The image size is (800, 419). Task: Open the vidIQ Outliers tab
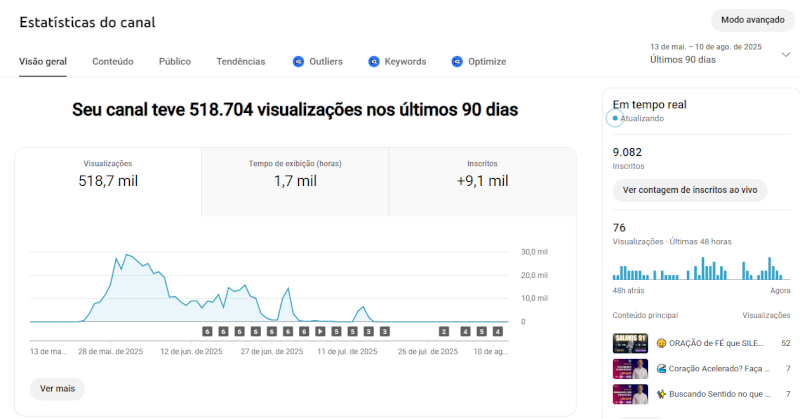click(x=317, y=61)
